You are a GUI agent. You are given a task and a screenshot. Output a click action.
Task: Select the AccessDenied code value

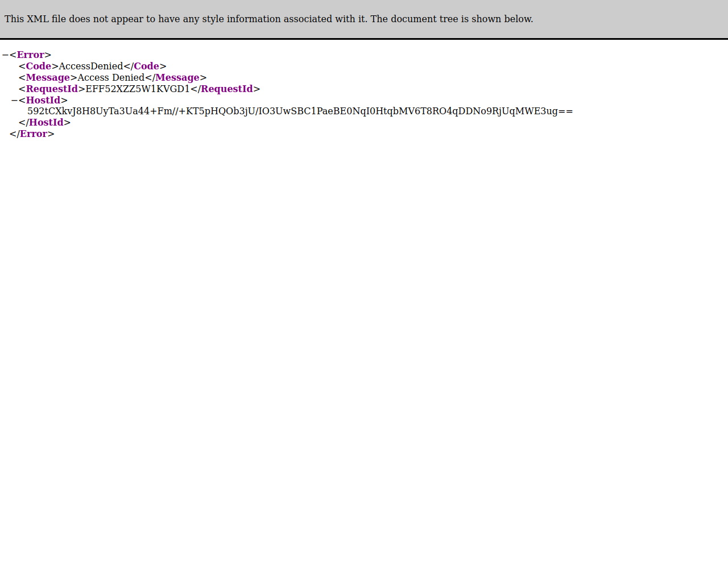pyautogui.click(x=91, y=66)
